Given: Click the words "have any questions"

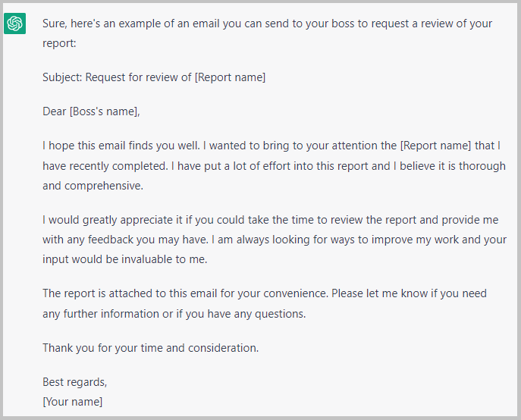Looking at the screenshot, I should click(259, 313).
